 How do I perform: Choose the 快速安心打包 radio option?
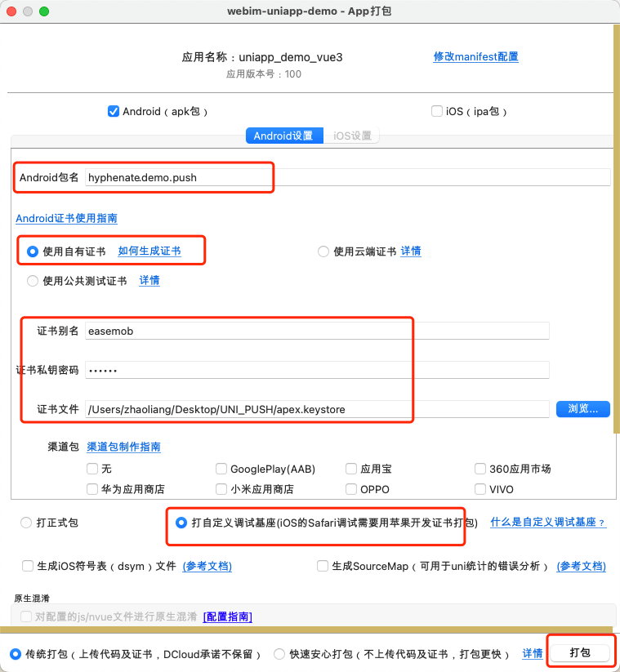[279, 654]
